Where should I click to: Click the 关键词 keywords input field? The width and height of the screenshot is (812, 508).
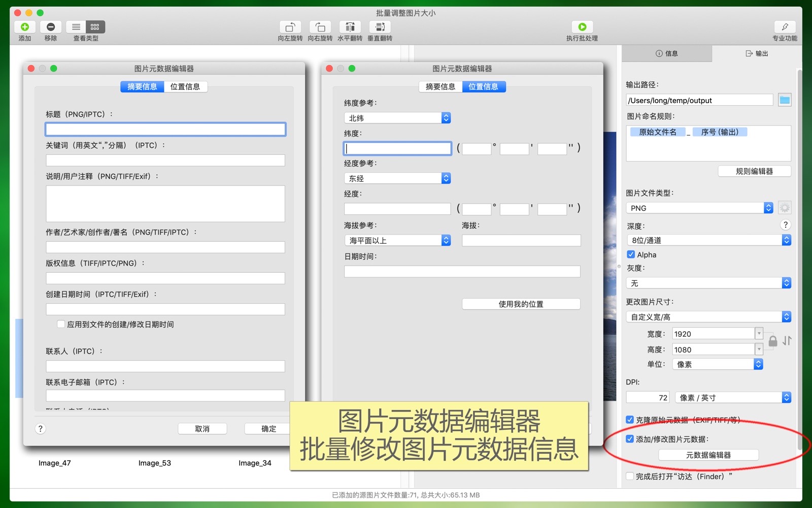165,161
